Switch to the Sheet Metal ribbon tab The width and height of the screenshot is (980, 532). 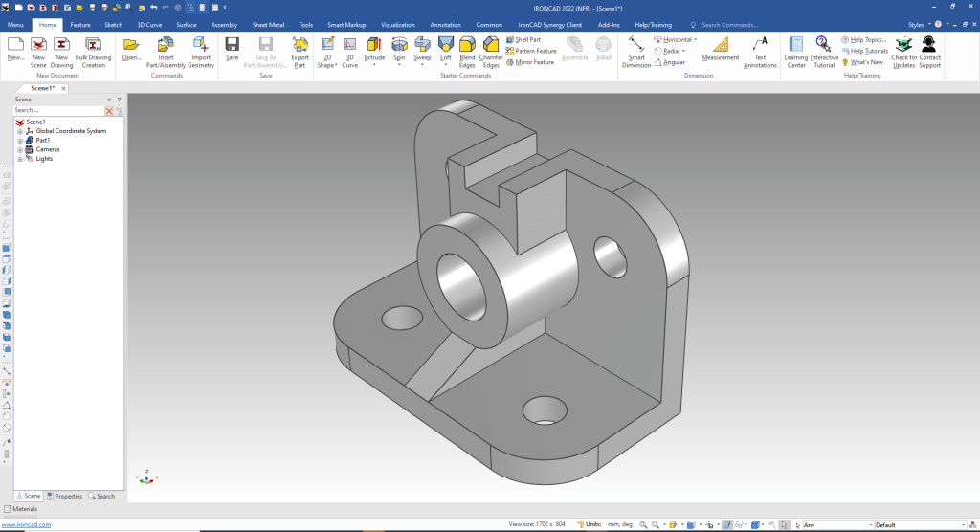(268, 25)
